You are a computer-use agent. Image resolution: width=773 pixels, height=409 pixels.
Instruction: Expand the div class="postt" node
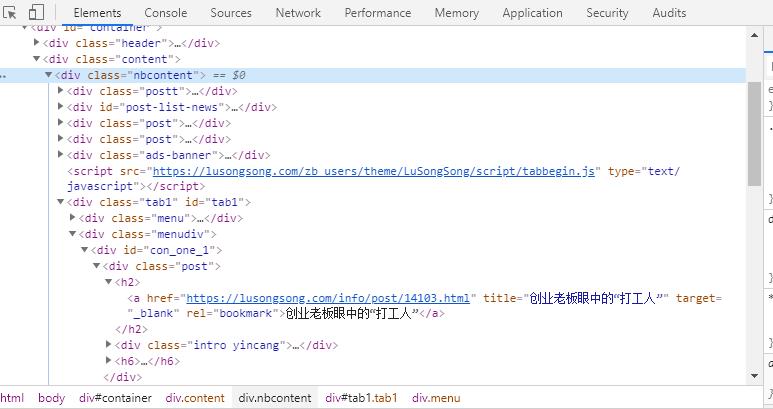pyautogui.click(x=61, y=91)
